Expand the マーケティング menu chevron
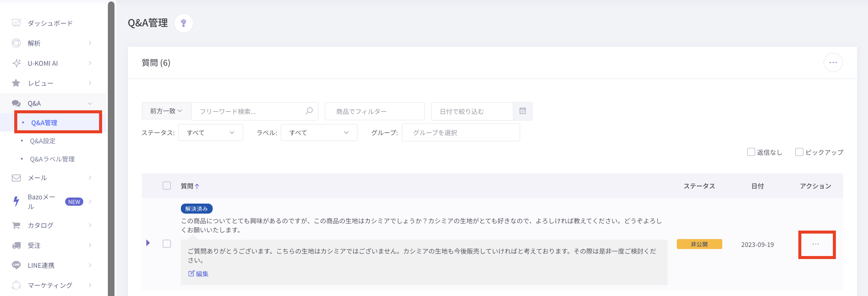 [90, 285]
